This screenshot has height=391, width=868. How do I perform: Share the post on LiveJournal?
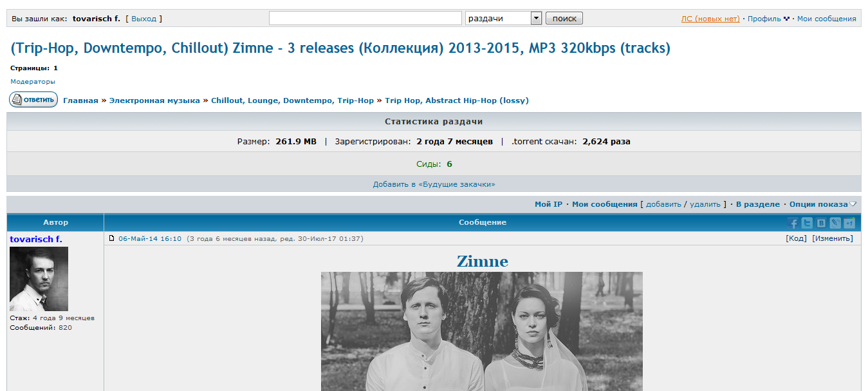pos(835,223)
